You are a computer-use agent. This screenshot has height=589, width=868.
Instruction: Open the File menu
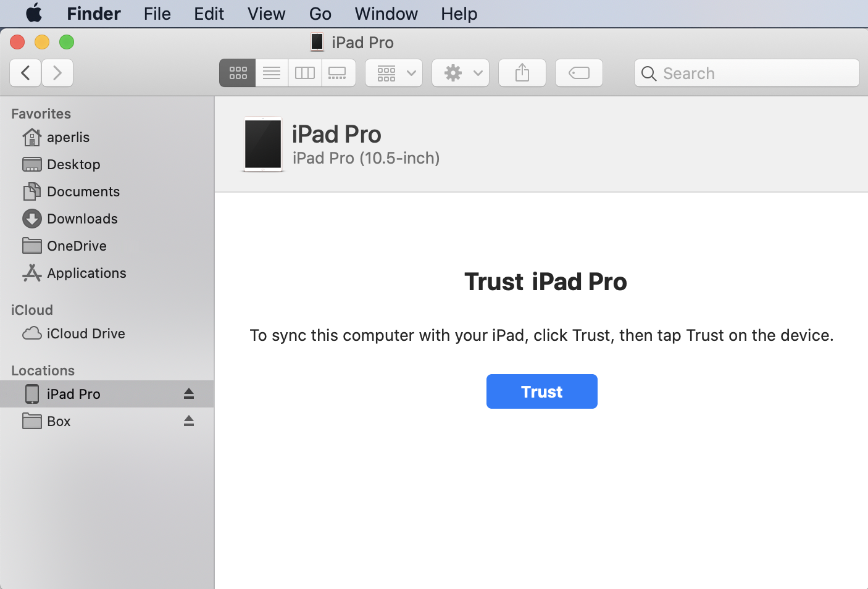157,14
